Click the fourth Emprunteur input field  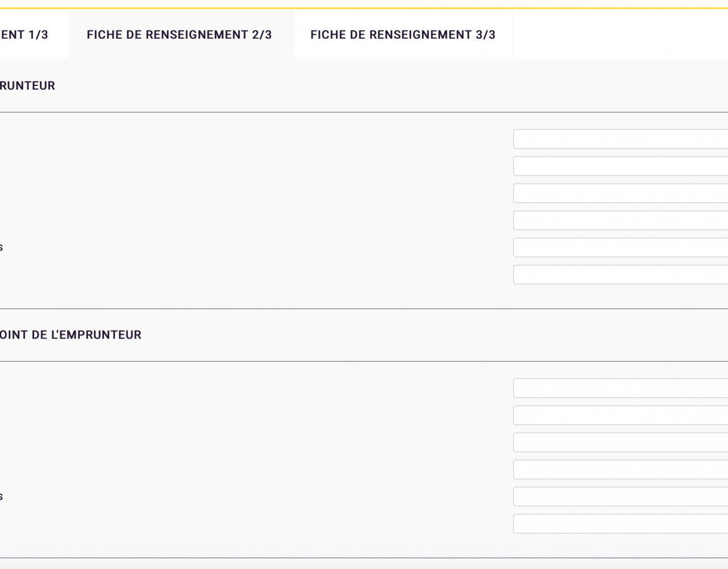pos(621,220)
